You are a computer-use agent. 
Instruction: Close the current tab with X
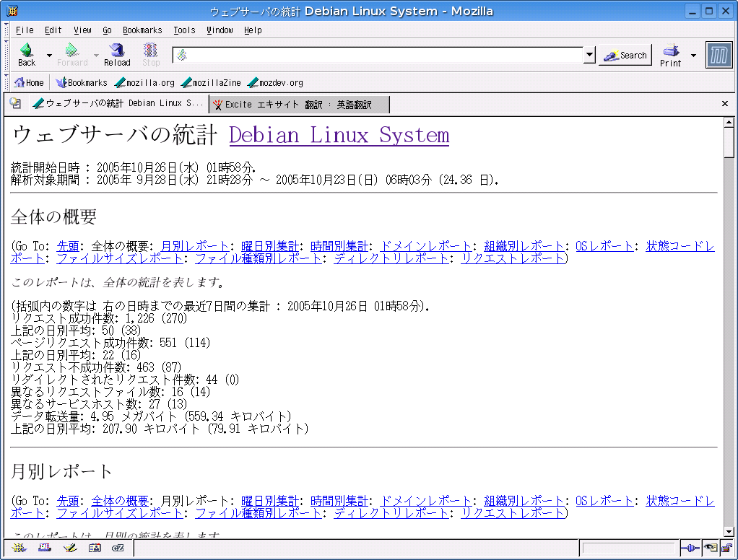[725, 103]
